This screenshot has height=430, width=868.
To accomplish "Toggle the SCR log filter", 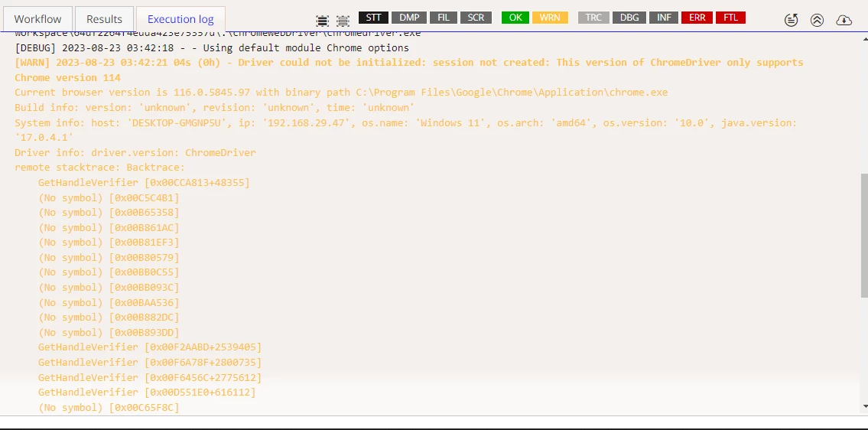I will 476,18.
